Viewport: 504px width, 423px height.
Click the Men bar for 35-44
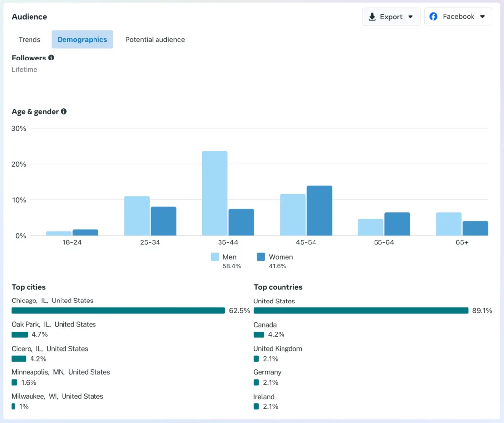215,193
